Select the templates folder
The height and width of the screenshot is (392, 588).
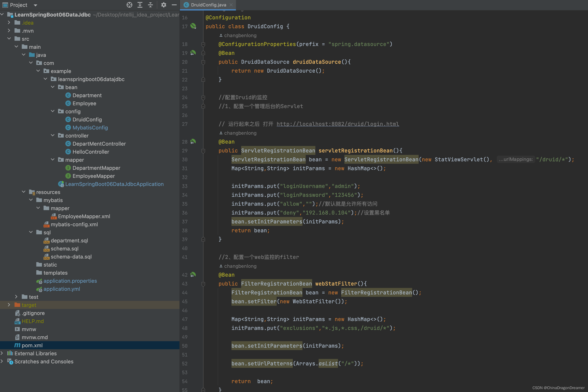pyautogui.click(x=55, y=273)
